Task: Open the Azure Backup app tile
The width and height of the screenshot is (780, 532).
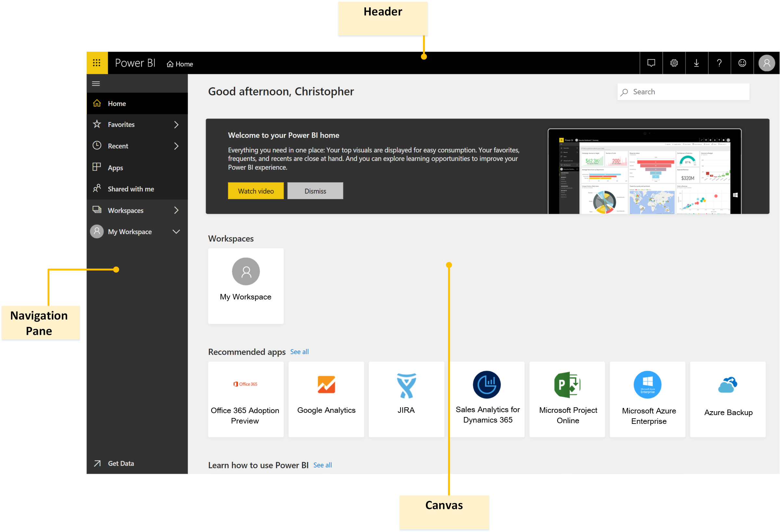Action: (728, 399)
